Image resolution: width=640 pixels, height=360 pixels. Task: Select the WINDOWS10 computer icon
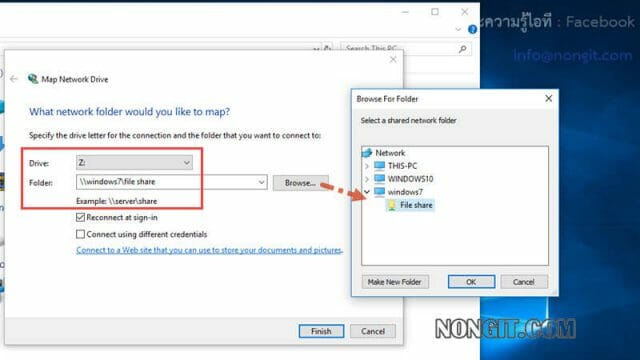(x=380, y=179)
